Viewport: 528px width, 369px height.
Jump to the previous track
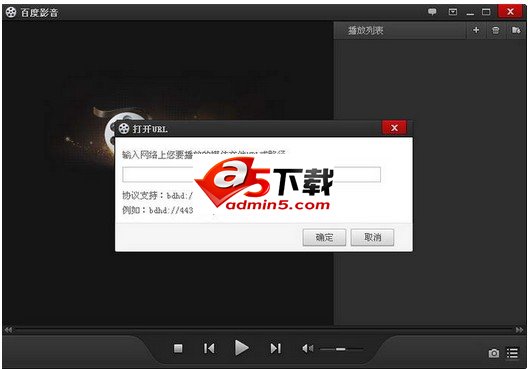pos(209,348)
